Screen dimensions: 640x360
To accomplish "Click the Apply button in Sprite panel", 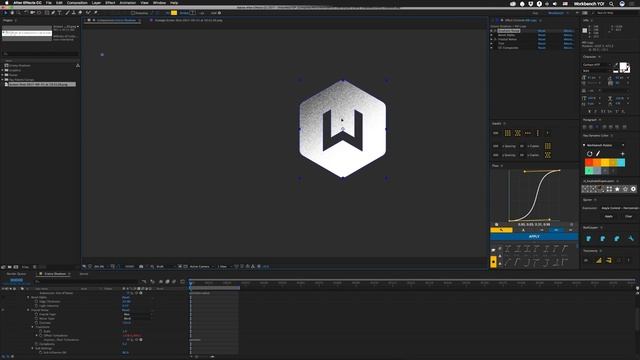I will pyautogui.click(x=609, y=216).
